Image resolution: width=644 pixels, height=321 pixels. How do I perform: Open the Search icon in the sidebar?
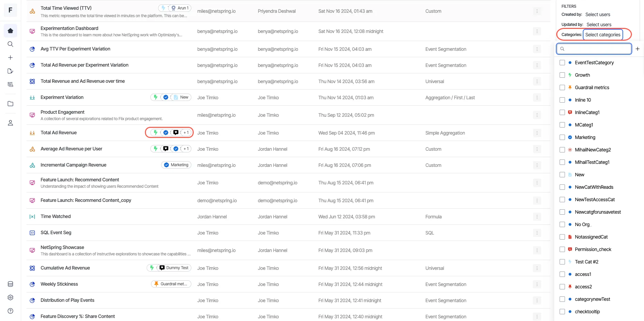pos(10,44)
